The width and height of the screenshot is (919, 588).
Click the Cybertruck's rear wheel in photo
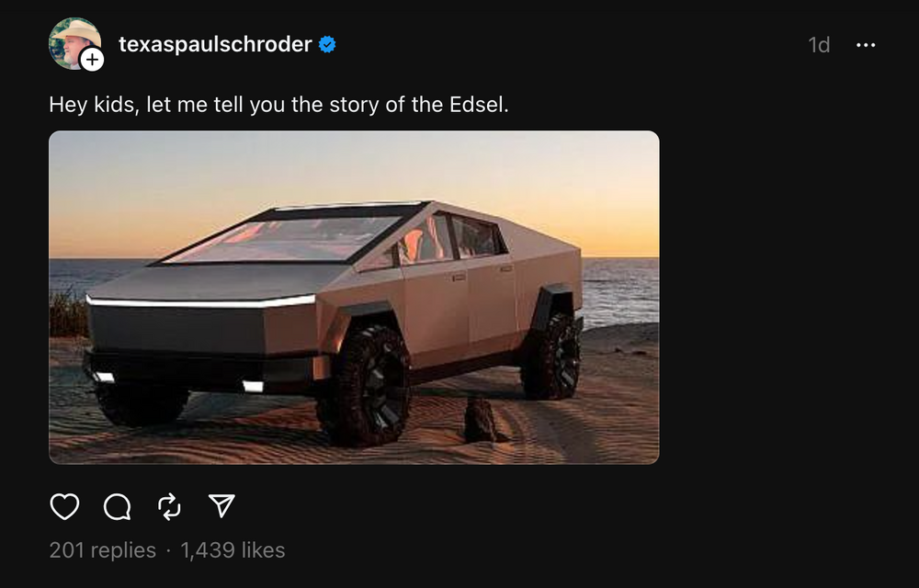click(551, 356)
